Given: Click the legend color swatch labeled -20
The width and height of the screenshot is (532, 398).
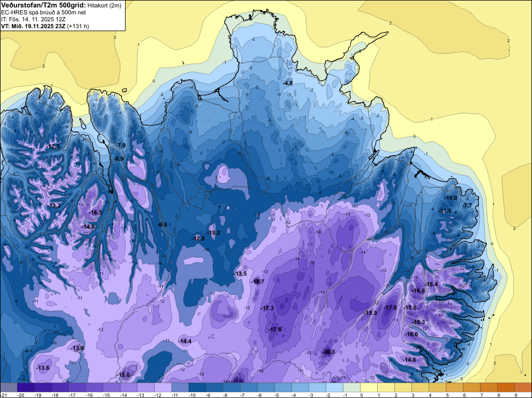Looking at the screenshot, I should click(x=26, y=387).
